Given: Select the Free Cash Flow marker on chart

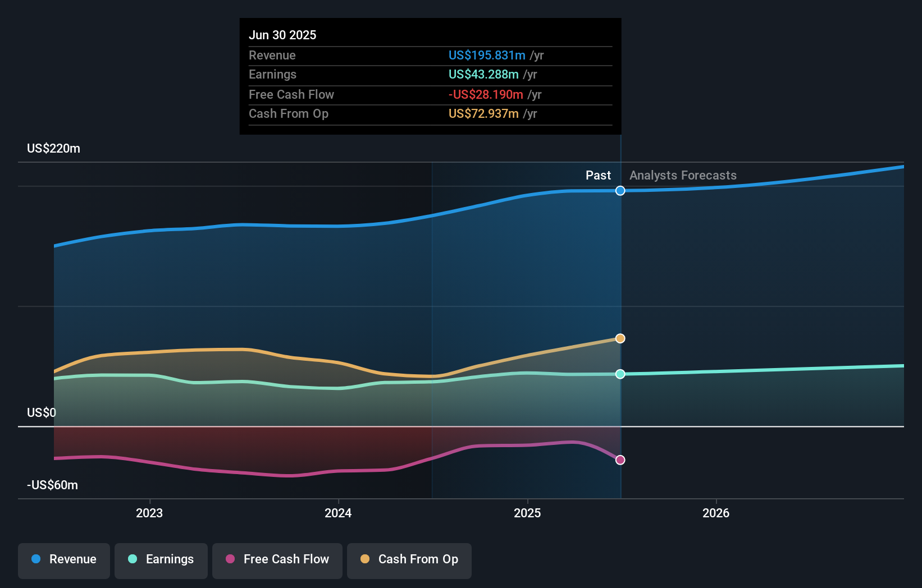Looking at the screenshot, I should click(x=620, y=460).
